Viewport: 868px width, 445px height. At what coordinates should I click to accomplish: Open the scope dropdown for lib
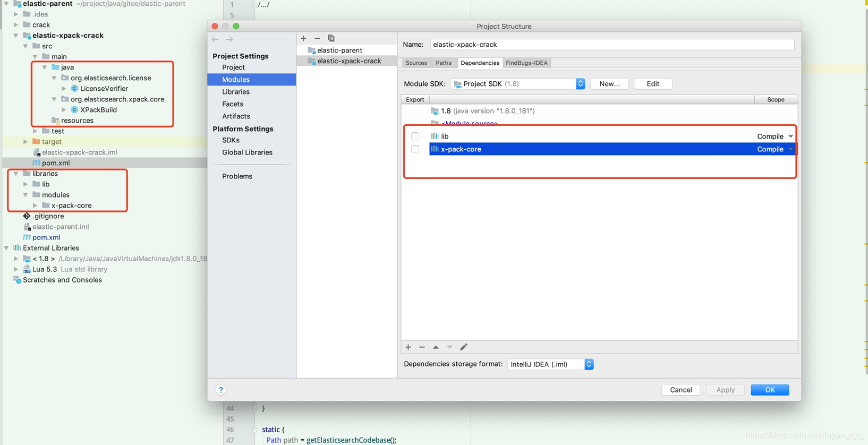pos(790,136)
